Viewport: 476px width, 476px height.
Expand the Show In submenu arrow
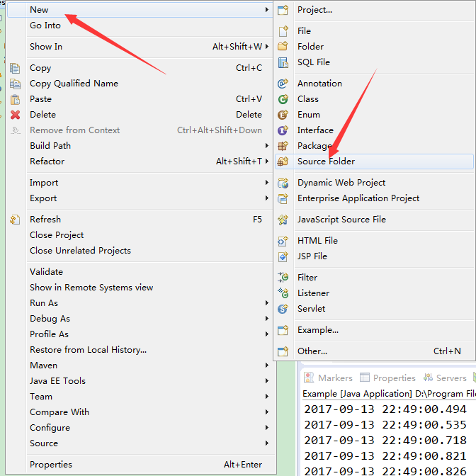266,47
